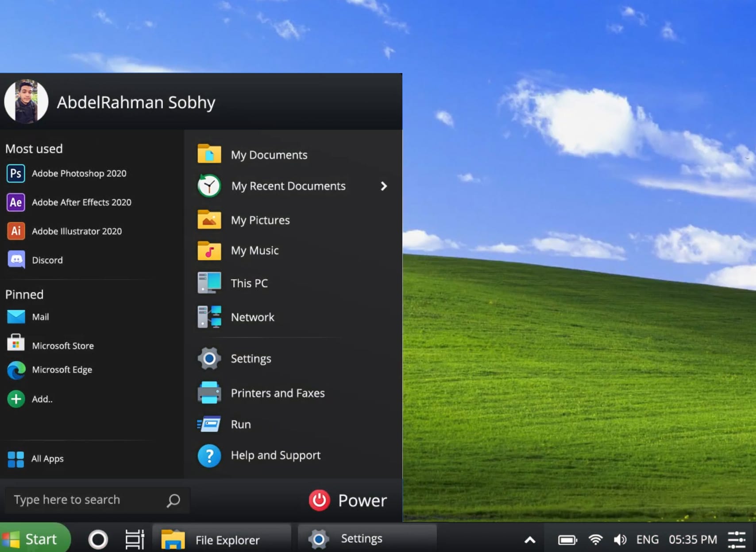Launch Adobe After Effects 2020 icon
Screen dimensions: 756x552
coord(16,202)
